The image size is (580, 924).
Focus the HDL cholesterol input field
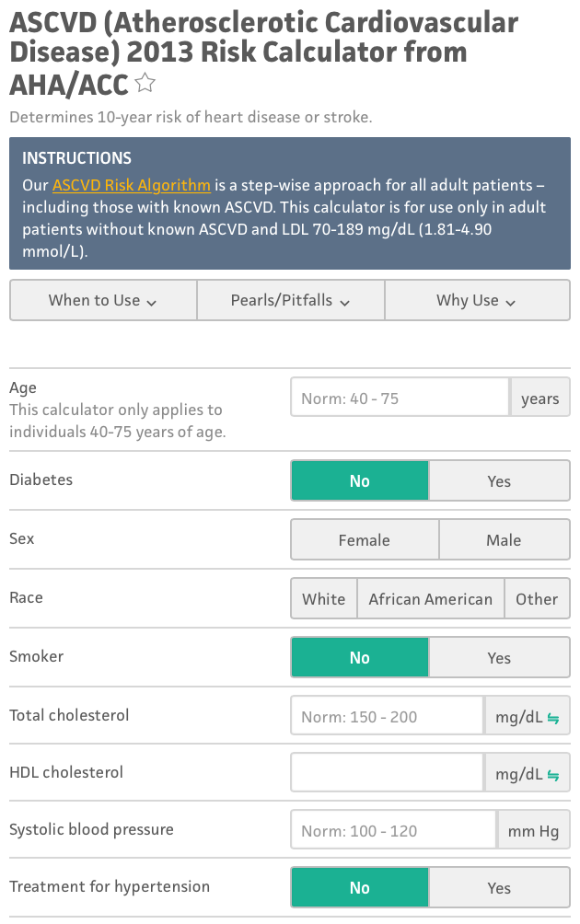387,774
